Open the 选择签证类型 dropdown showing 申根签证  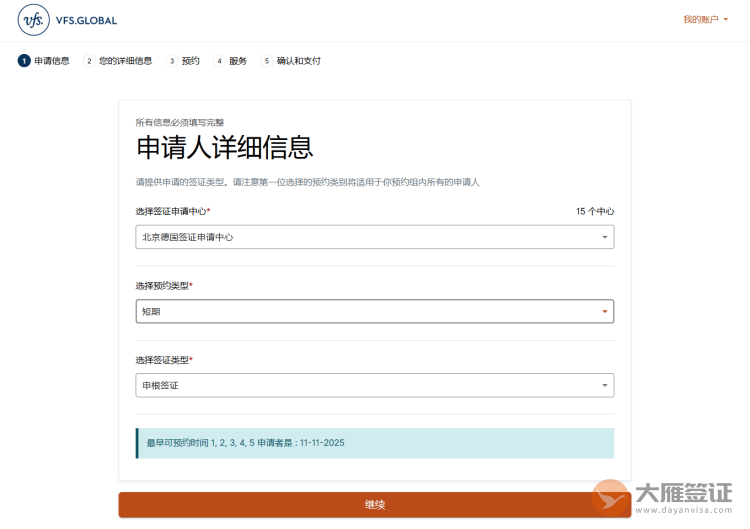click(375, 386)
